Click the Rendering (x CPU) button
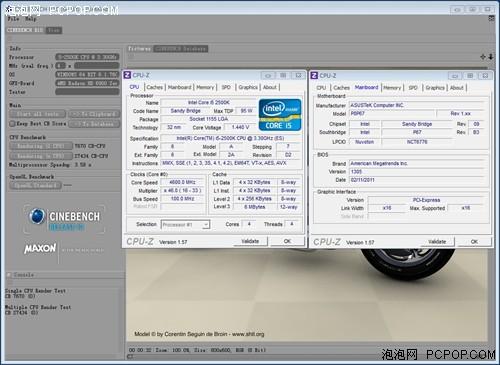500x365 pixels. 41,156
